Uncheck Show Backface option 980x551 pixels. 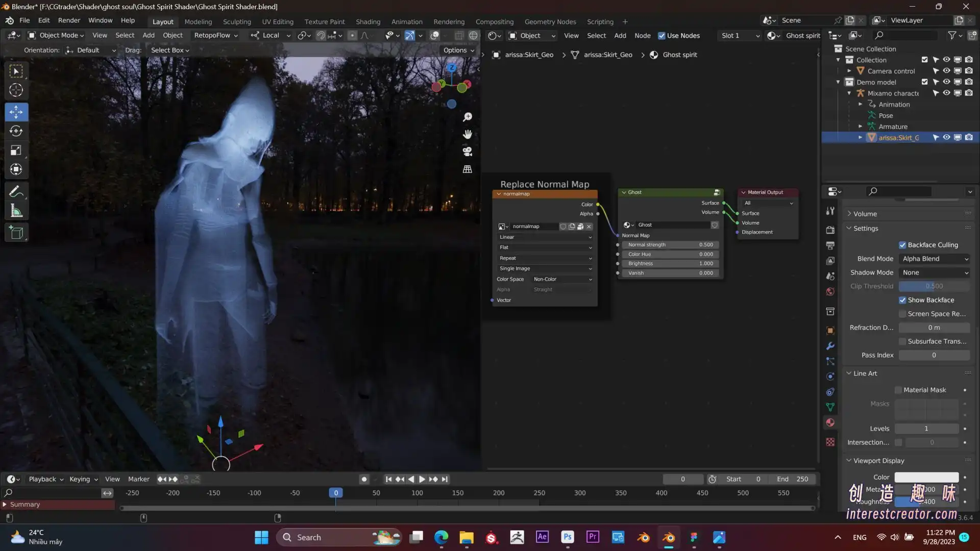902,300
